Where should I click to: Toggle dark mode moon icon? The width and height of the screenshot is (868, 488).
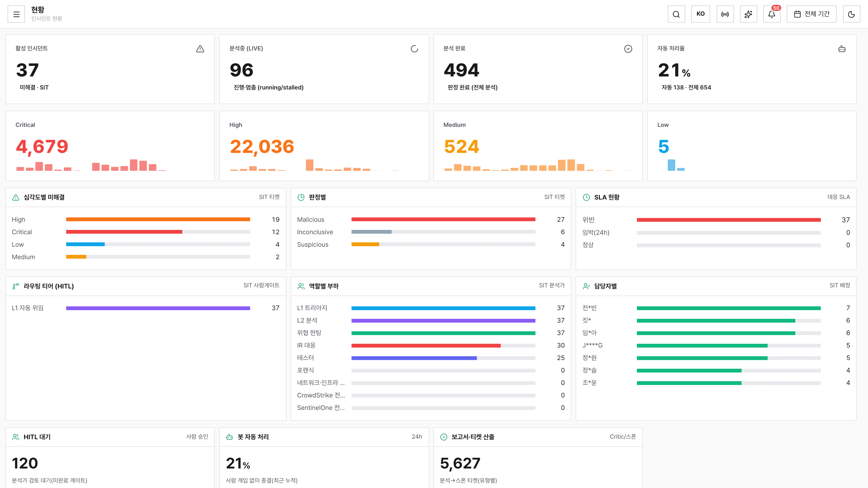point(851,14)
